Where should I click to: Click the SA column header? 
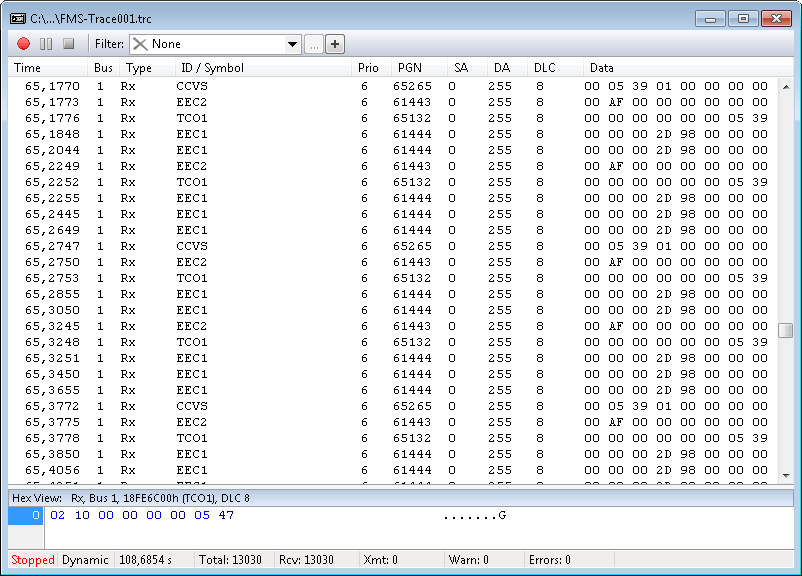pyautogui.click(x=466, y=68)
